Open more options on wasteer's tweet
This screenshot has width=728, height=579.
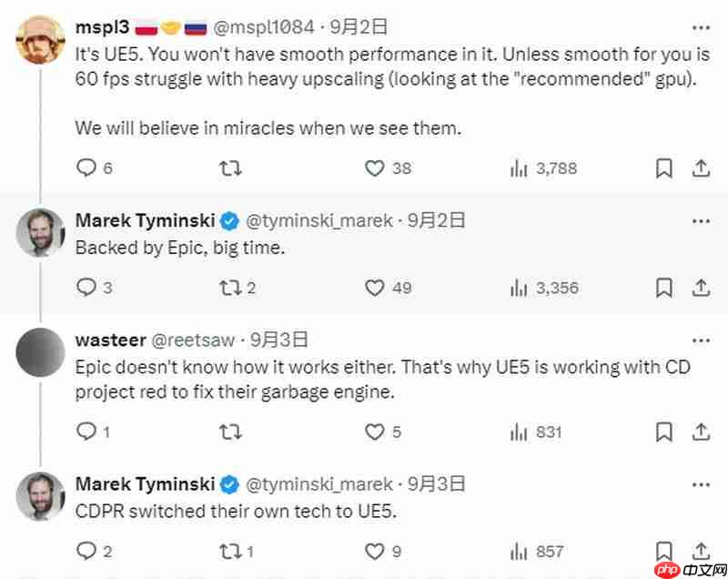(701, 340)
